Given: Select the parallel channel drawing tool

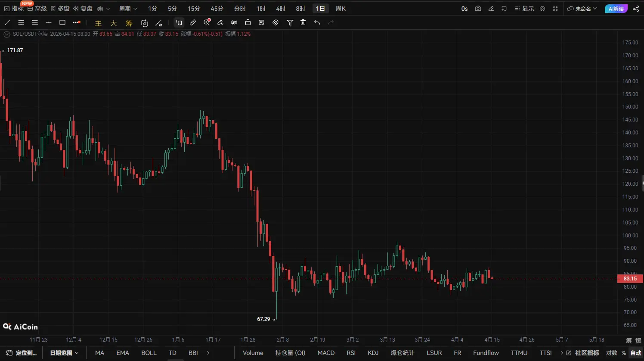Looking at the screenshot, I should (21, 22).
